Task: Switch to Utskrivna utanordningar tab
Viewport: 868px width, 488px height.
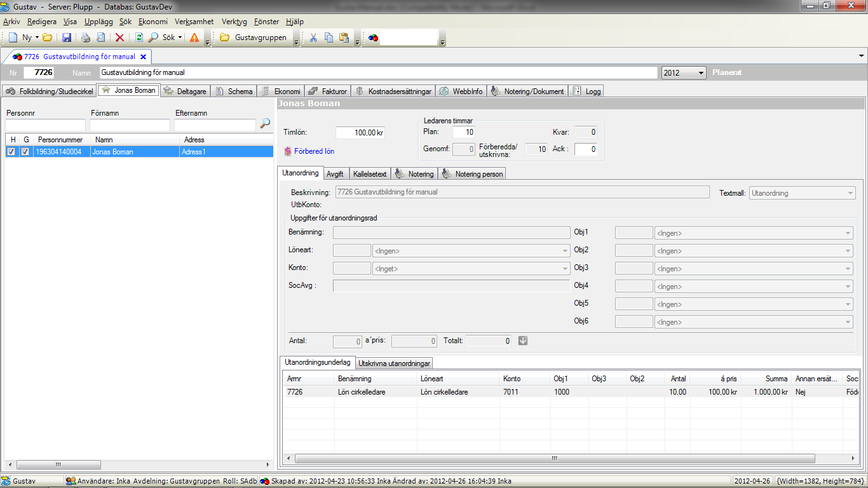Action: [x=395, y=364]
